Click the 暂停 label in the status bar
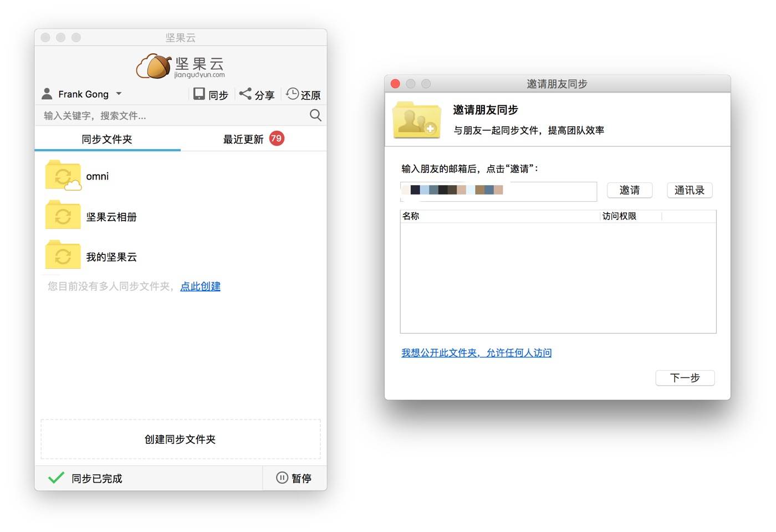 click(302, 478)
